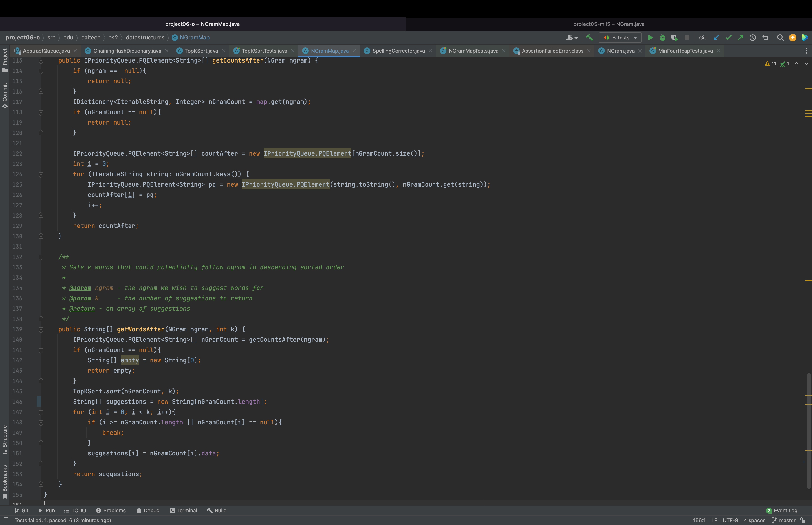Click the Rollback undo icon

[765, 38]
